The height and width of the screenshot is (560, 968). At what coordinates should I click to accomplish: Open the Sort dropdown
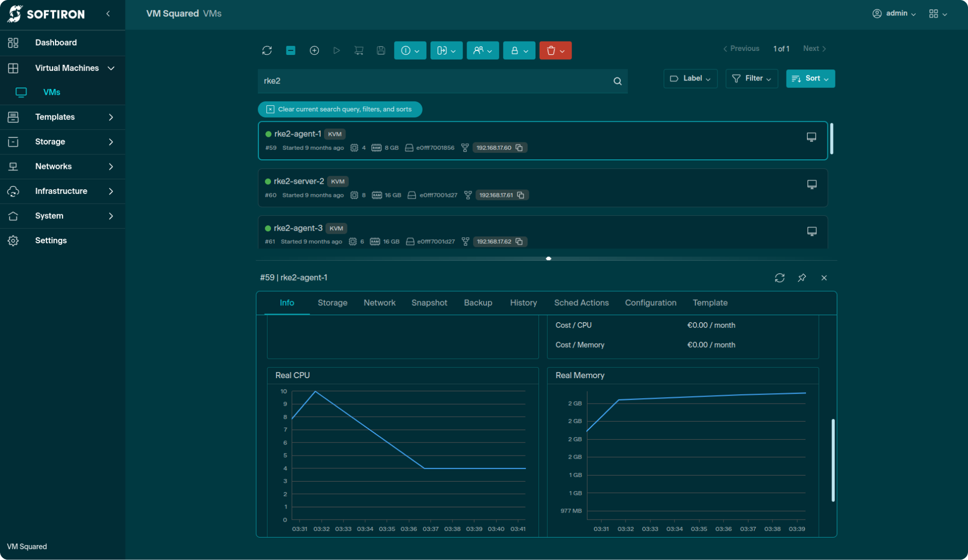[x=810, y=78]
